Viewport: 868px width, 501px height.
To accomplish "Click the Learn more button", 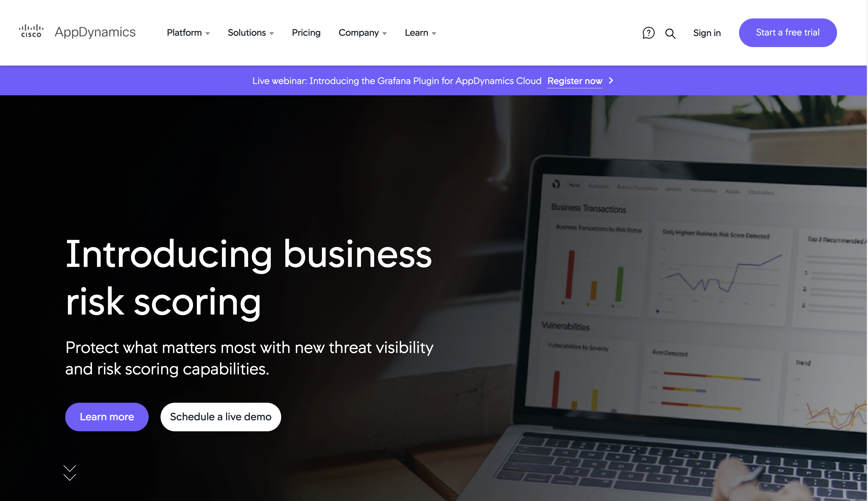I will pos(107,416).
